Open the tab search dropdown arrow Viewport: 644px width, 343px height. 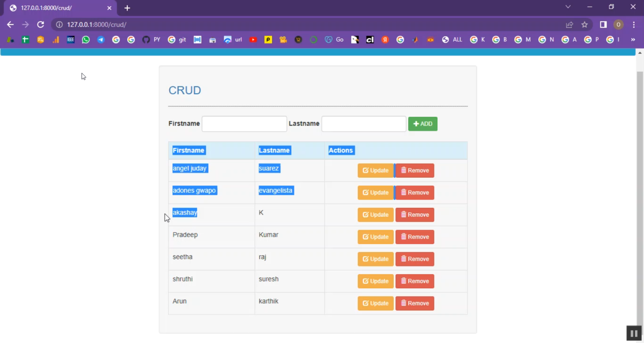[x=568, y=7]
